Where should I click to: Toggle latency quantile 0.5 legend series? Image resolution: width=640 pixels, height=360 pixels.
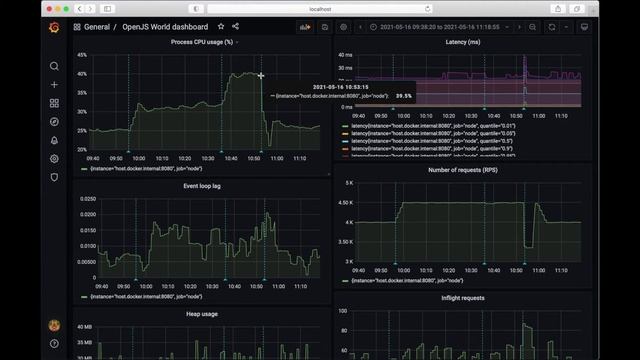click(x=432, y=141)
